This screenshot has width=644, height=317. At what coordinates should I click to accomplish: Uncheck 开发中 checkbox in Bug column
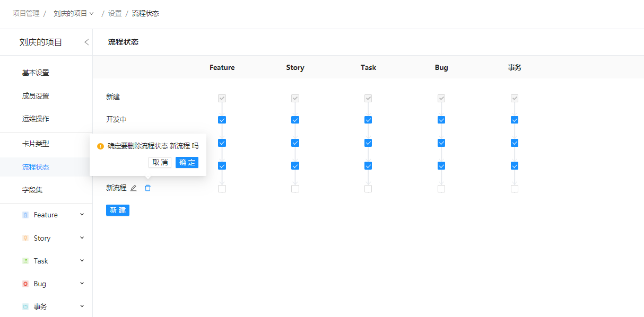(x=441, y=120)
